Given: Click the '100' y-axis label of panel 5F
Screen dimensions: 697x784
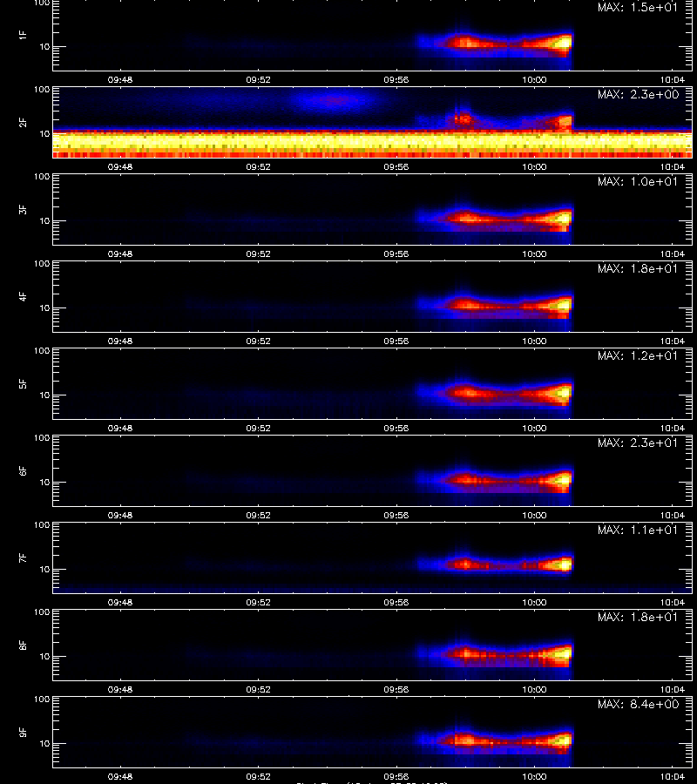Looking at the screenshot, I should [x=42, y=351].
